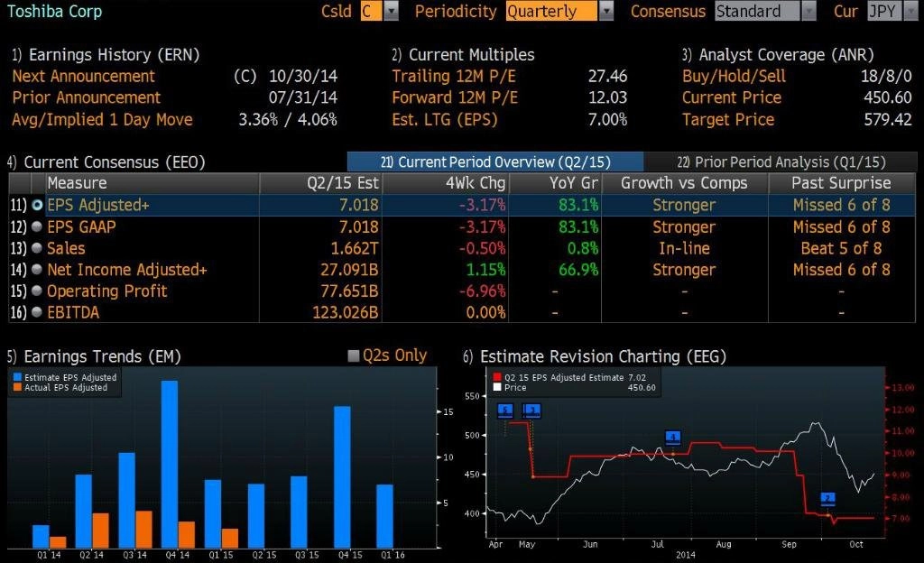The width and height of the screenshot is (924, 563).
Task: Switch to Prior Period Analysis (Q1/15) tab
Action: click(x=781, y=162)
